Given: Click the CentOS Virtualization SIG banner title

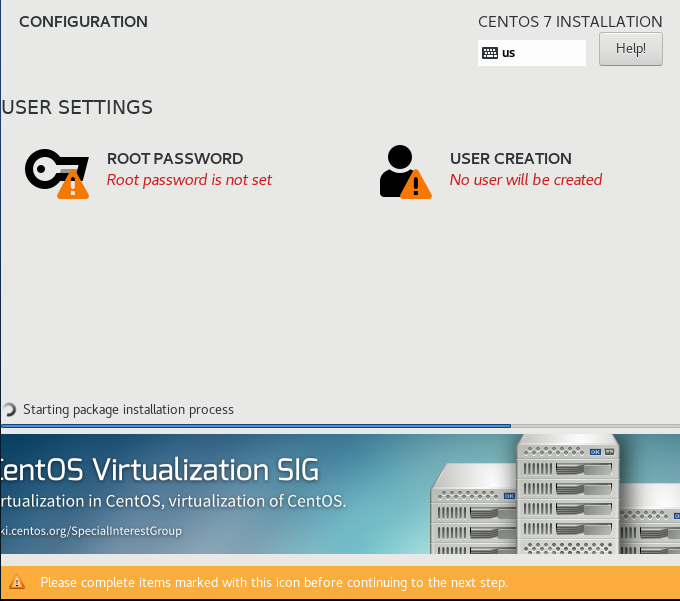Looking at the screenshot, I should pyautogui.click(x=160, y=470).
